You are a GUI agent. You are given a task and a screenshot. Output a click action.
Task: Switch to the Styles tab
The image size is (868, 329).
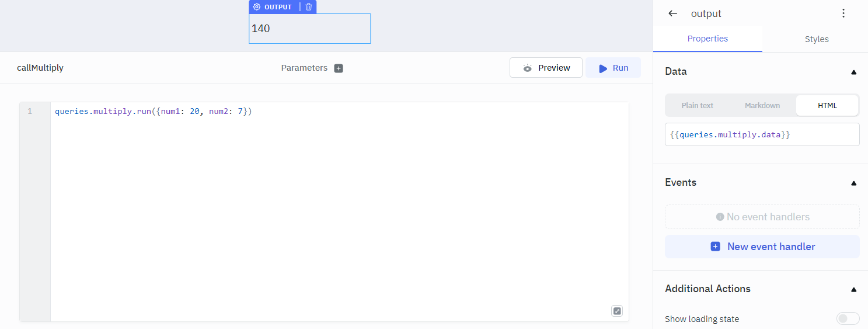[816, 39]
